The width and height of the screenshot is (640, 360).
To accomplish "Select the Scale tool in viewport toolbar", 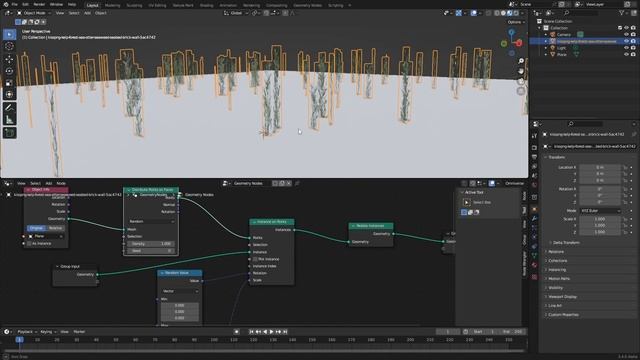I will click(x=9, y=83).
